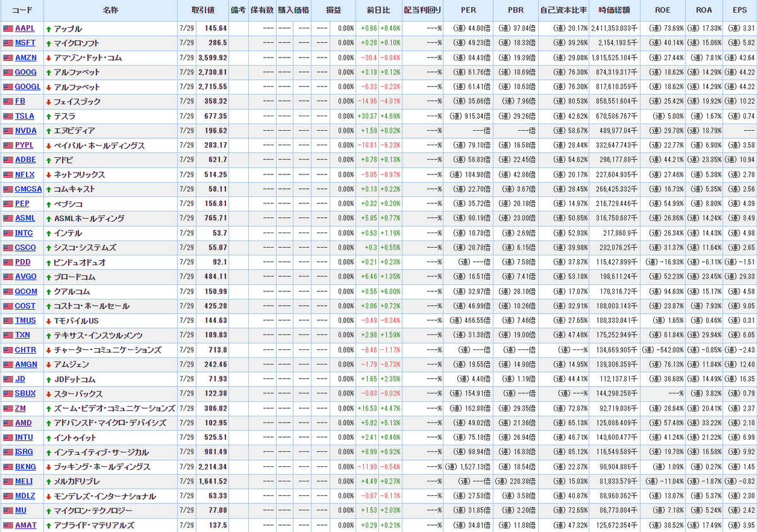Open the TSLA ticker link

25,116
